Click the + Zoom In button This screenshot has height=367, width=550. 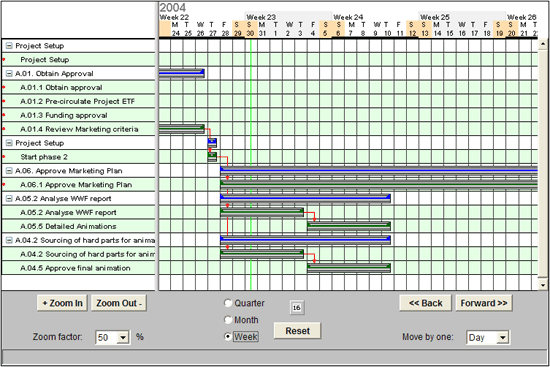pos(62,303)
